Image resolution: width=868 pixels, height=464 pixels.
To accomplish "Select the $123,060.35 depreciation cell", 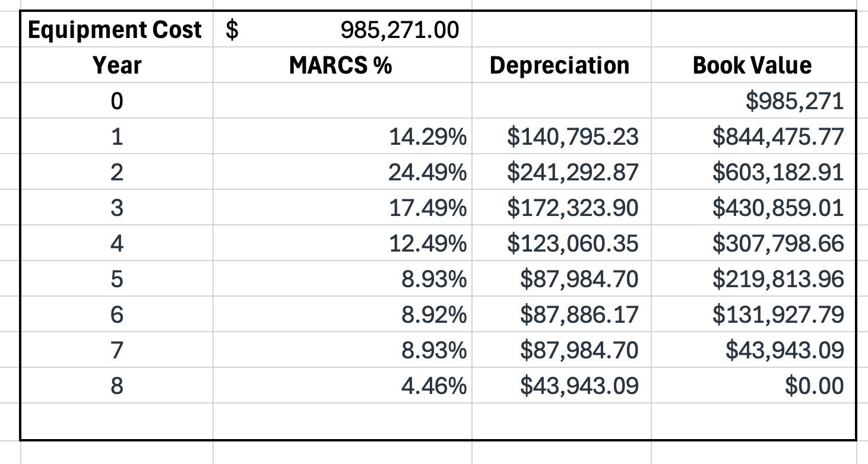I will click(x=573, y=244).
